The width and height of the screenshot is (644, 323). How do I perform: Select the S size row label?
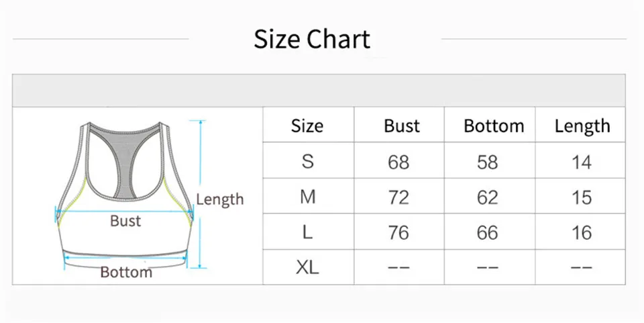tap(307, 161)
